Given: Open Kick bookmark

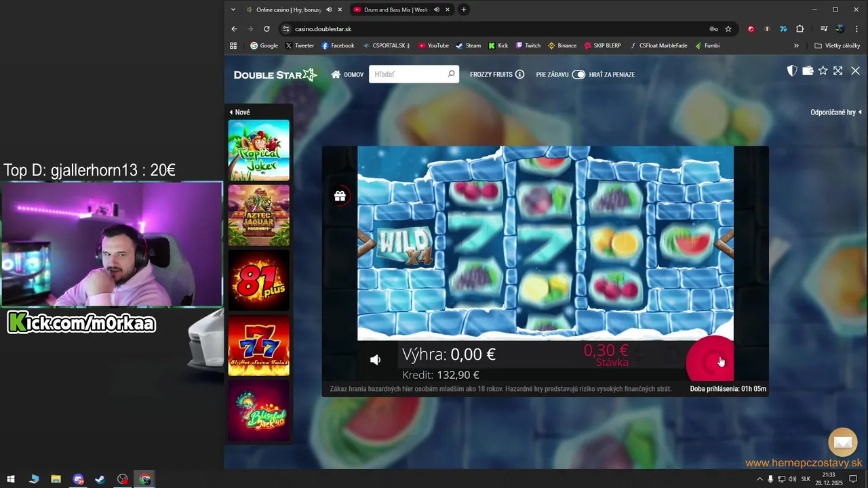Looking at the screenshot, I should 498,46.
